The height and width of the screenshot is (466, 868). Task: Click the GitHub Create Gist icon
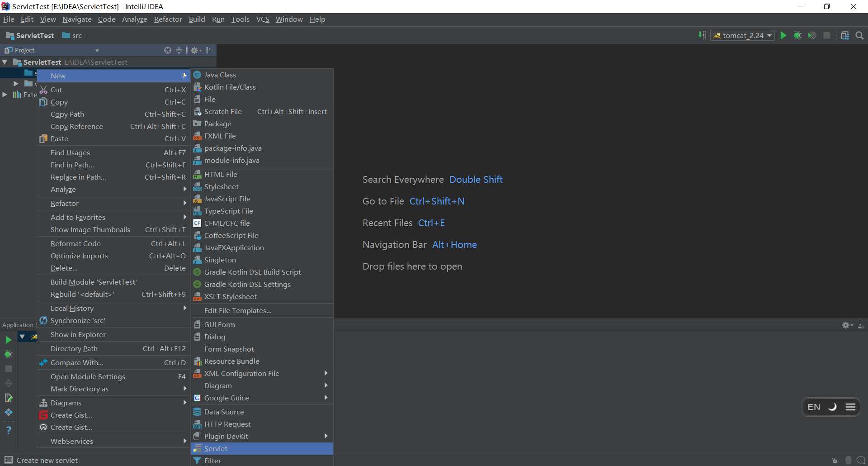[x=43, y=427]
